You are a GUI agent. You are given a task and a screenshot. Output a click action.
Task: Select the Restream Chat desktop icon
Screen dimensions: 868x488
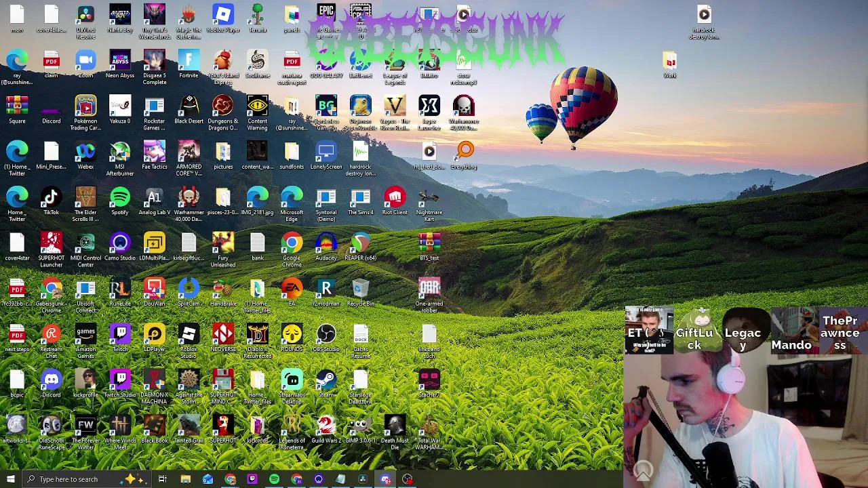(x=51, y=342)
